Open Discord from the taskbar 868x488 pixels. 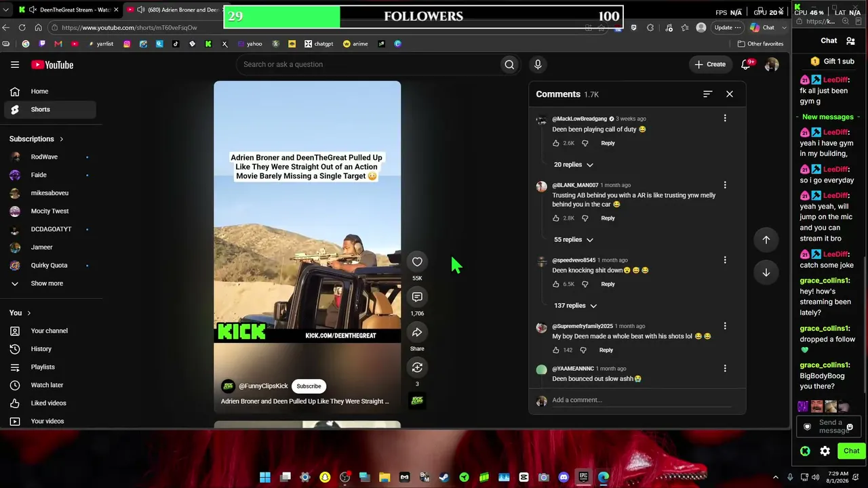pyautogui.click(x=563, y=477)
